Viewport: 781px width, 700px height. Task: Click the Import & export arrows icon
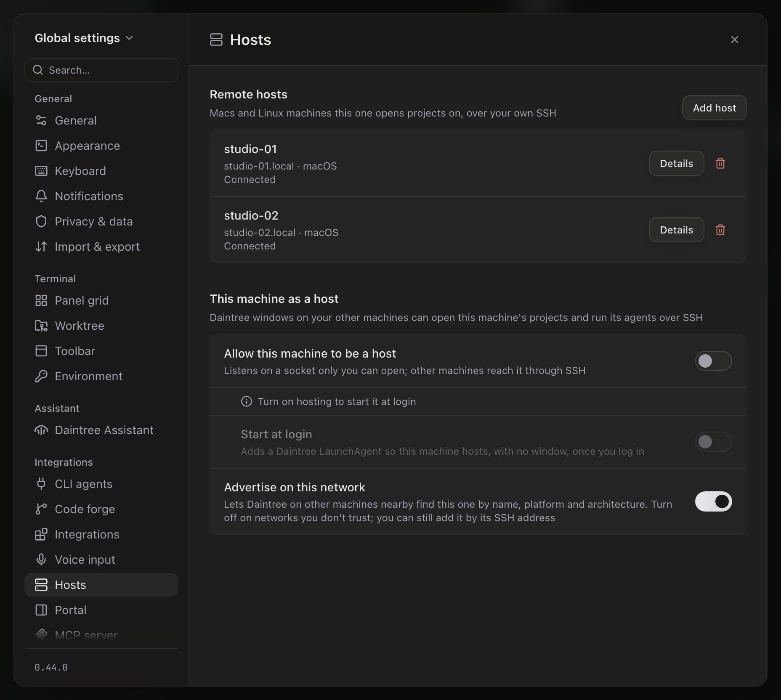tap(41, 247)
